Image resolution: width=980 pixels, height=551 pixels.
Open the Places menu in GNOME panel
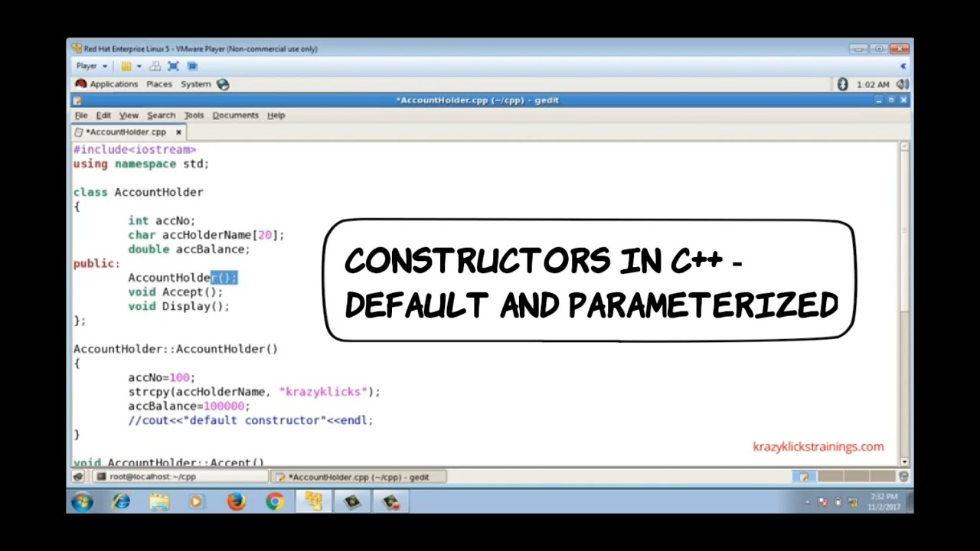159,84
